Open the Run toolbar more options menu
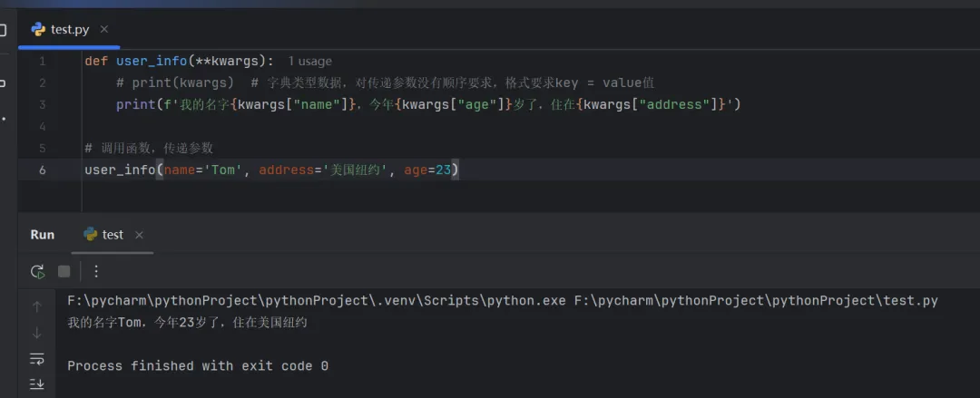The height and width of the screenshot is (398, 980). click(x=96, y=271)
